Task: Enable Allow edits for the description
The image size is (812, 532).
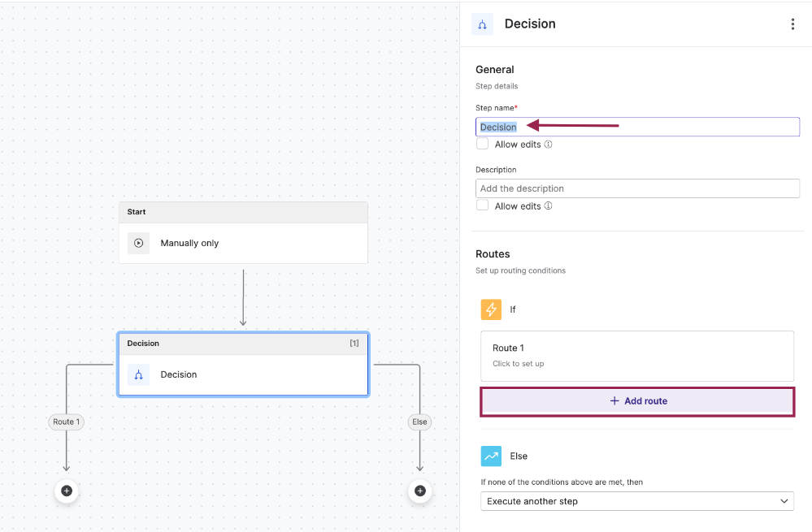Action: [482, 205]
